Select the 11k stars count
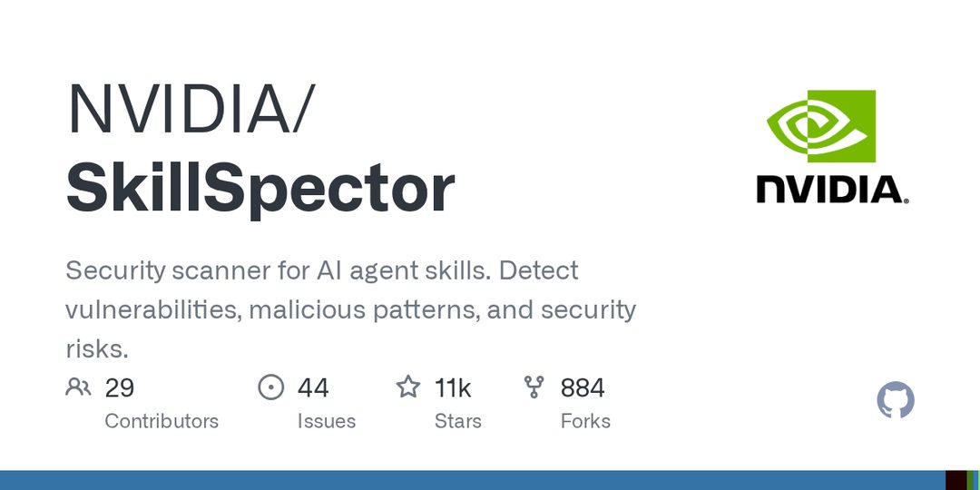 pyautogui.click(x=453, y=387)
